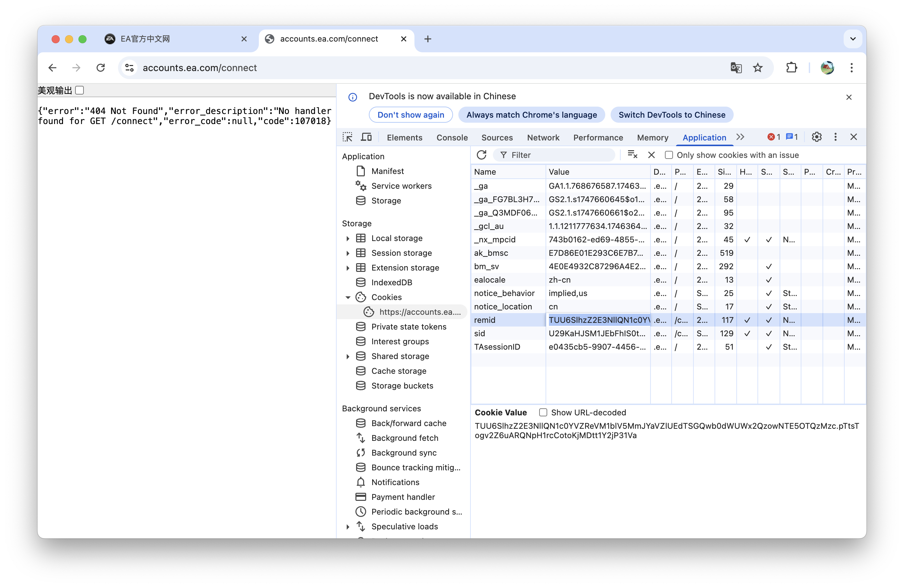Switch to the Performance tab

(598, 137)
